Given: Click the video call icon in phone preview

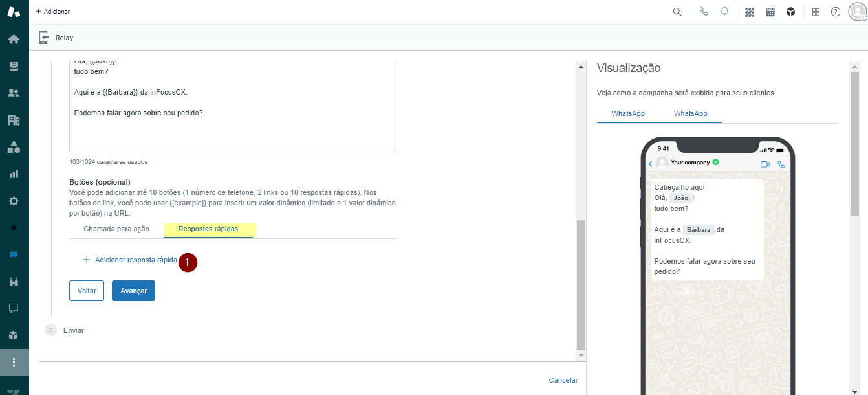Looking at the screenshot, I should [765, 164].
